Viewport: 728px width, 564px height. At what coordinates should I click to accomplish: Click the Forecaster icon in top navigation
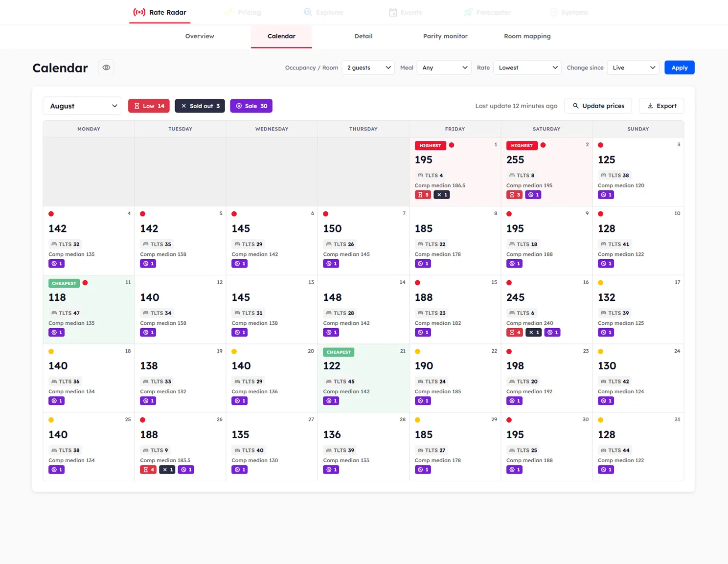[x=468, y=12]
